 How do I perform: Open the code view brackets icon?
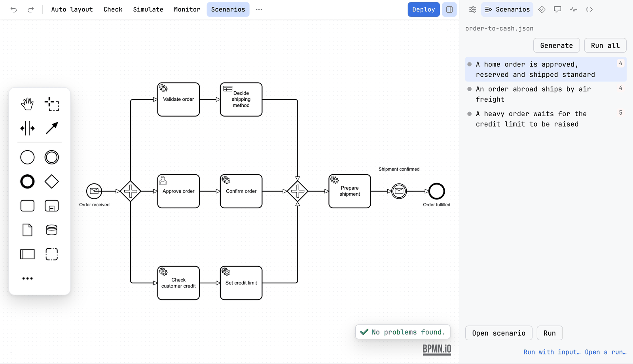pos(589,9)
